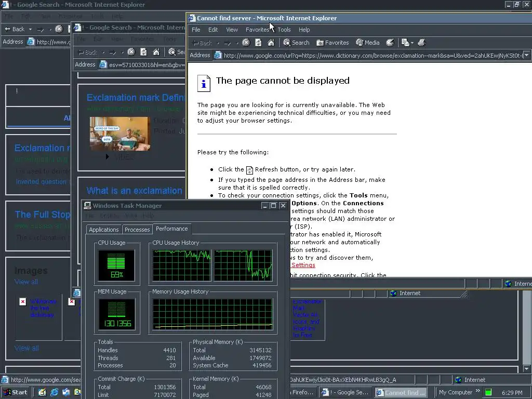Click MEM Usage gauge in Task Manager

pyautogui.click(x=117, y=314)
